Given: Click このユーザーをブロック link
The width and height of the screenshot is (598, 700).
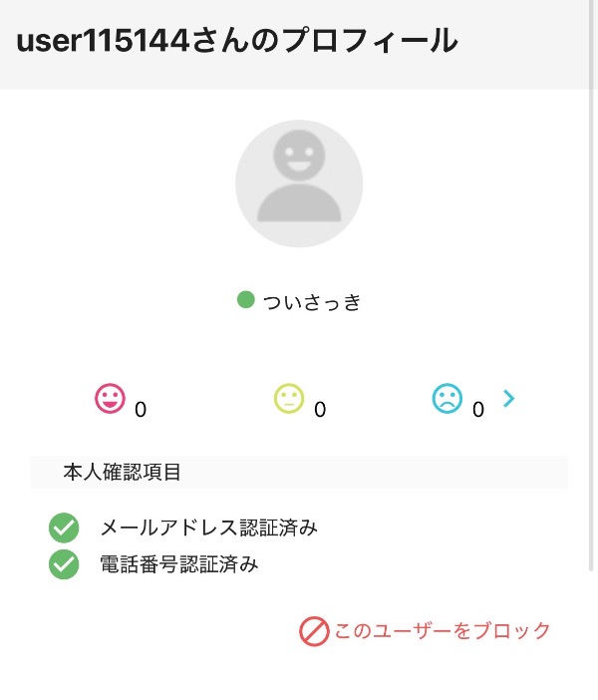Looking at the screenshot, I should [441, 631].
